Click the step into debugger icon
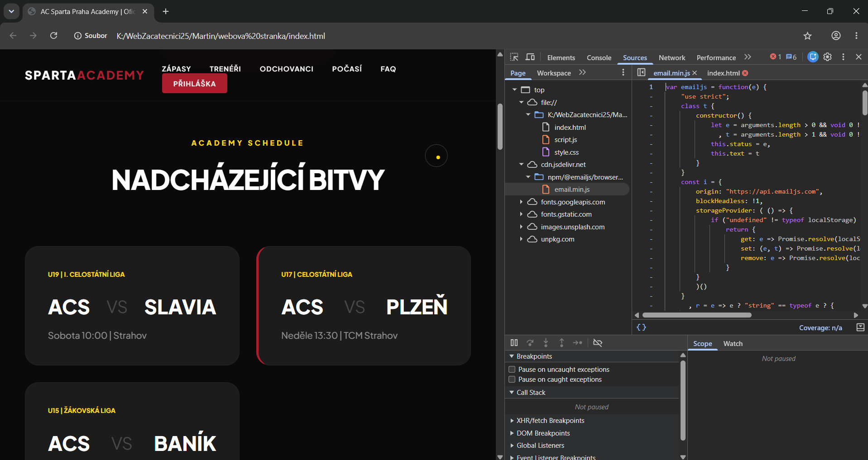Viewport: 868px width, 460px height. (x=546, y=343)
